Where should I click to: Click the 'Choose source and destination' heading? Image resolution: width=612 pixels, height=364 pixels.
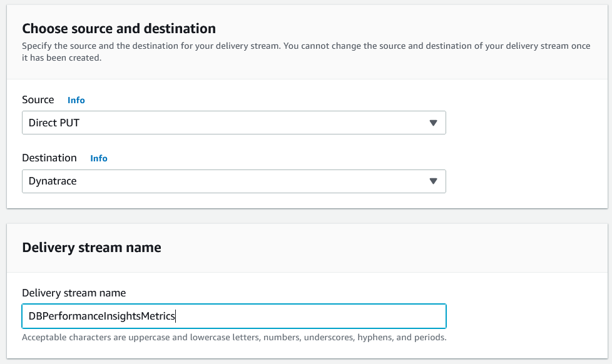119,29
